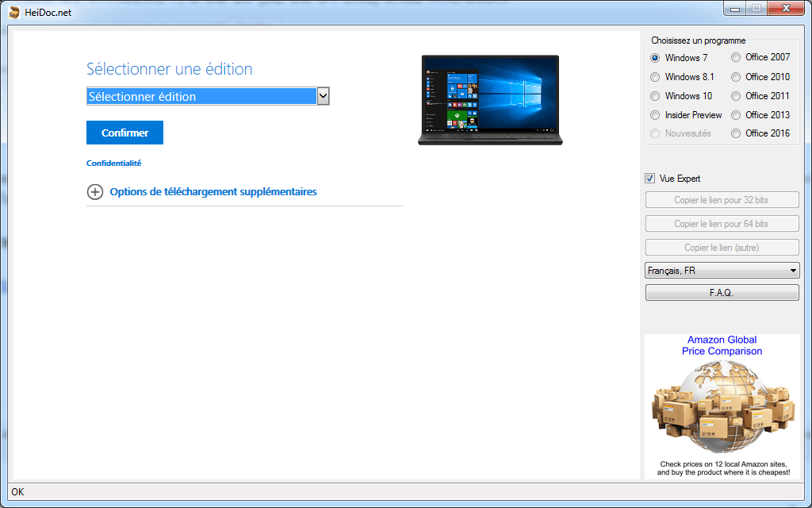Pick the Insider Preview option
Screen dimensions: 812x508
pos(655,115)
